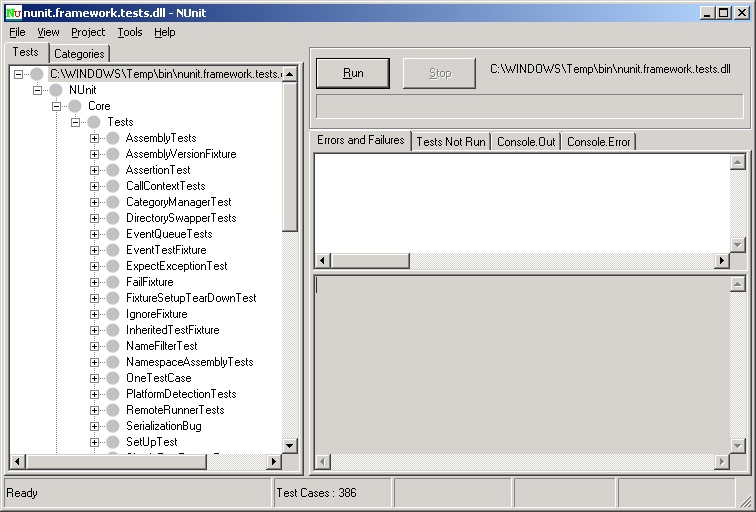Open the View menu

click(48, 32)
